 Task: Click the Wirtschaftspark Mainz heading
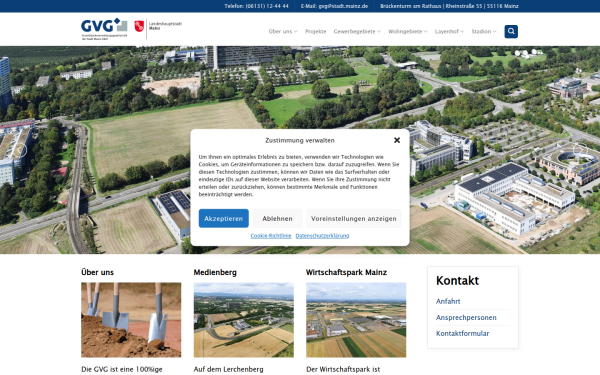(346, 272)
